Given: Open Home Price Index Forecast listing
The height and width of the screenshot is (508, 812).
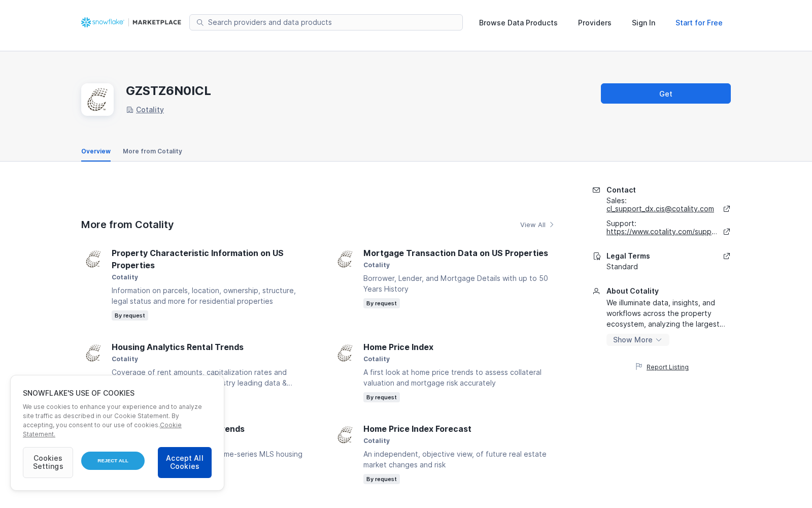Looking at the screenshot, I should (417, 429).
